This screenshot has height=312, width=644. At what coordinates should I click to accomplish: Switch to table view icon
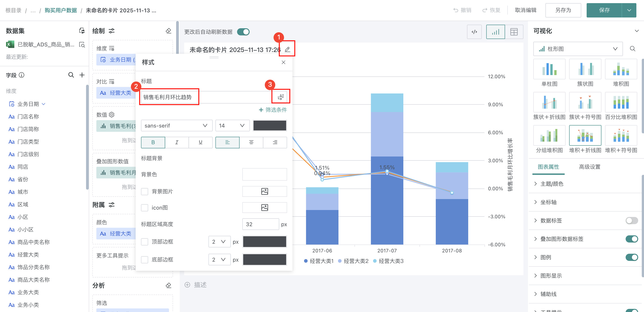514,32
